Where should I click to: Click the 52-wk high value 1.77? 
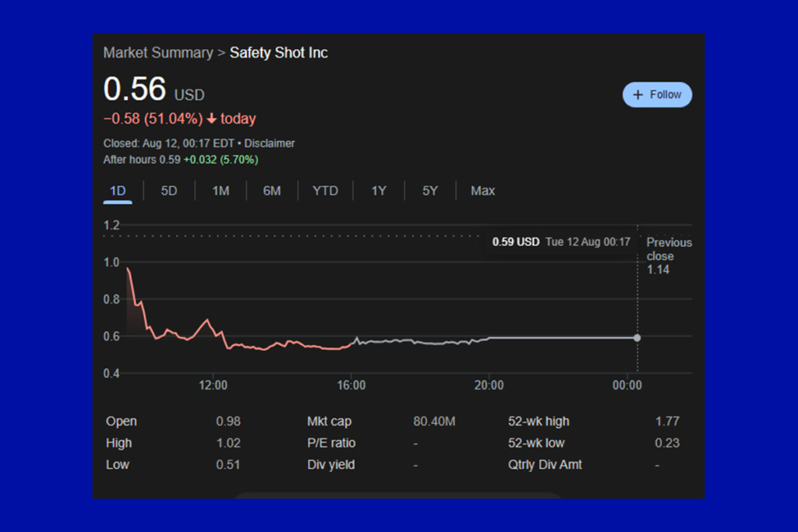[667, 421]
